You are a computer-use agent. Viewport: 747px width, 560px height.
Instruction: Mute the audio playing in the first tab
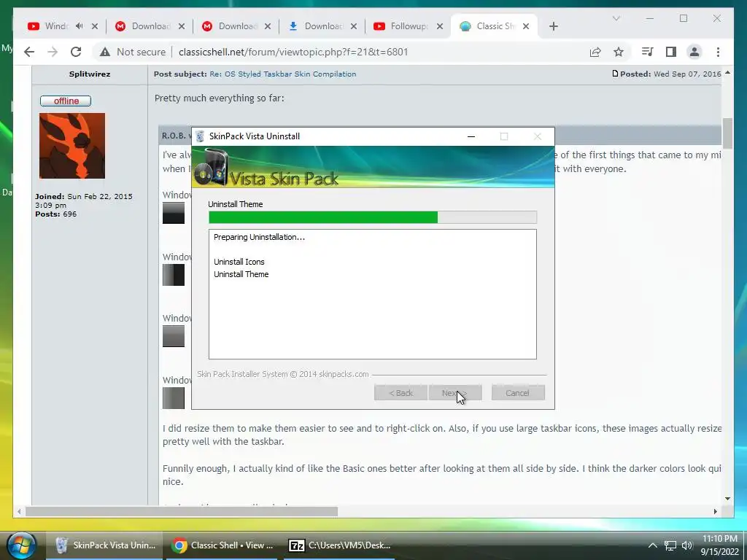[79, 26]
